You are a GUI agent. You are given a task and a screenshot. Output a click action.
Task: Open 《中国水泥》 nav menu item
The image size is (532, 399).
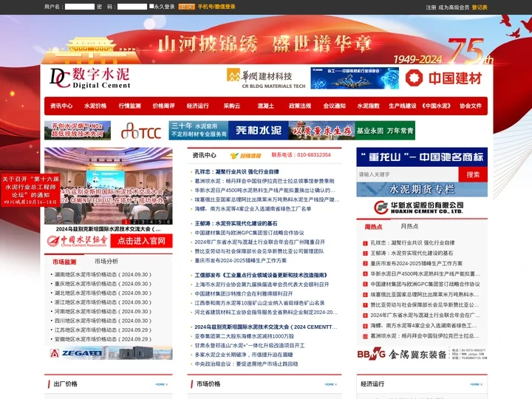pyautogui.click(x=437, y=106)
